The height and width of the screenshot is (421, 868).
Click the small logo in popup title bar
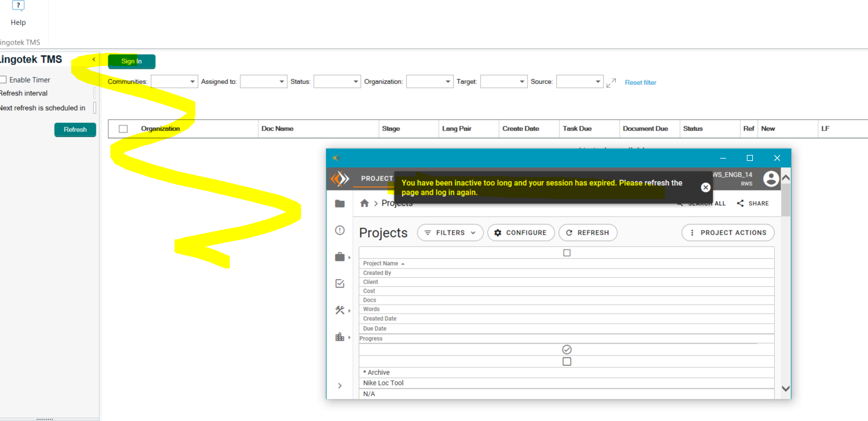tap(336, 158)
